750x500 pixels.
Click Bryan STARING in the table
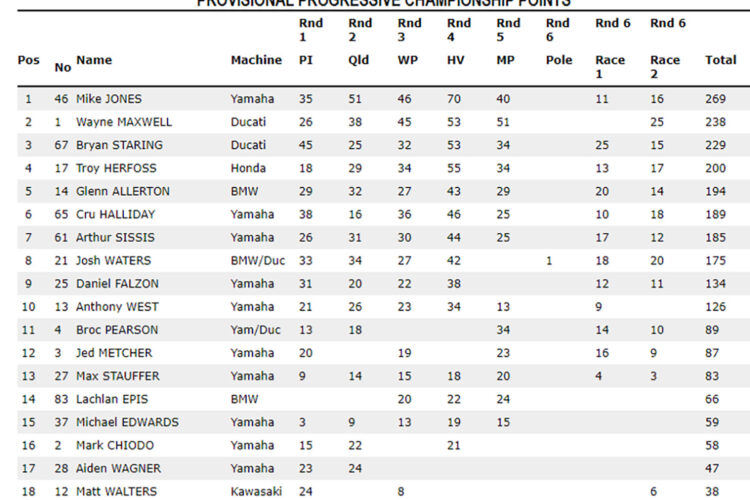[119, 145]
